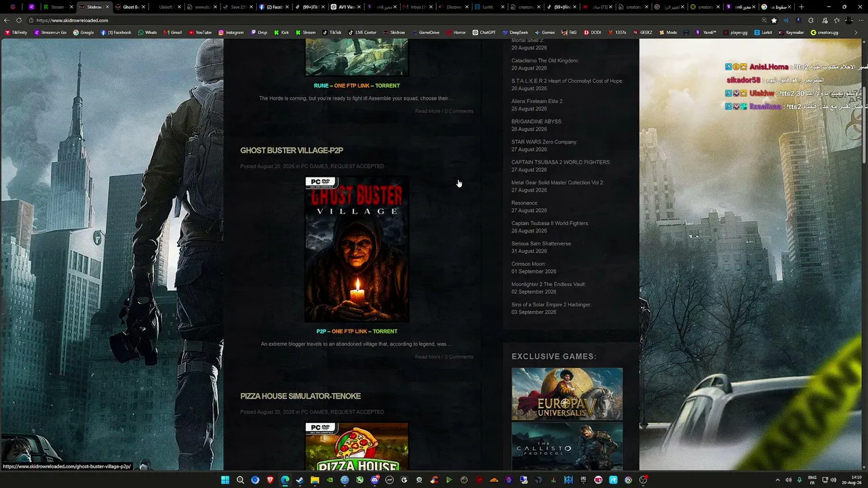Open the Crimson Moon upcoming release
The height and width of the screenshot is (488, 868).
[528, 264]
